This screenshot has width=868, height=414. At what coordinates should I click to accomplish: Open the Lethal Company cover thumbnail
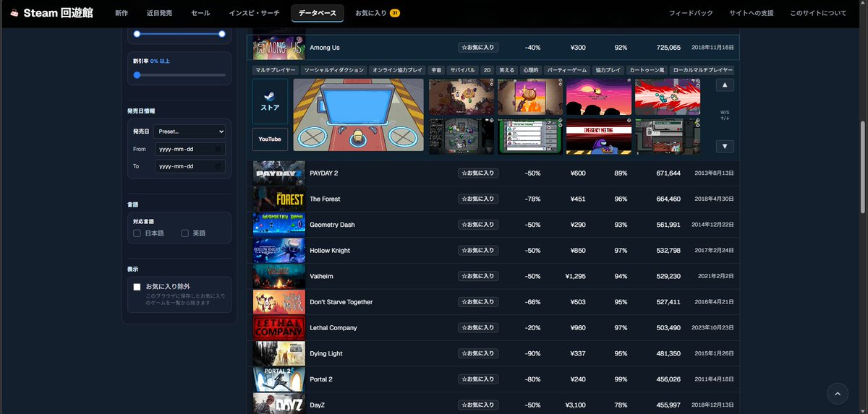278,328
